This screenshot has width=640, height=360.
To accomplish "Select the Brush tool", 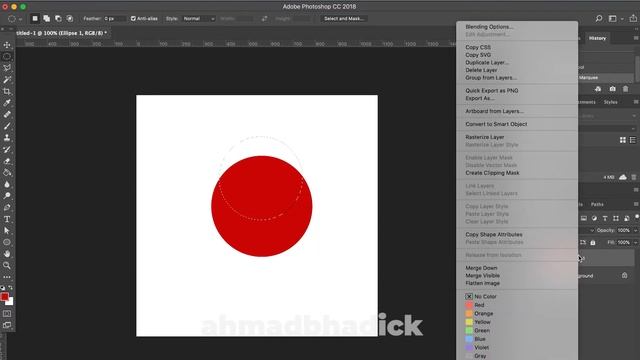I will (x=7, y=126).
